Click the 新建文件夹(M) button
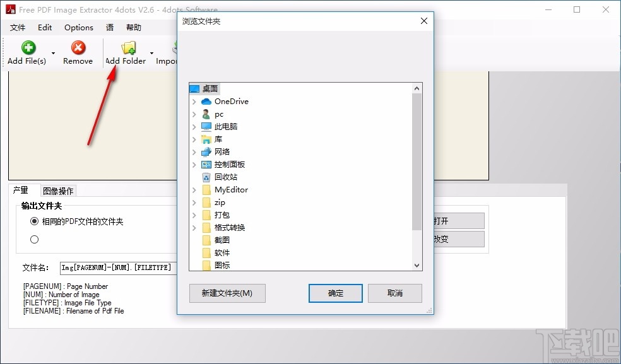The height and width of the screenshot is (364, 621). (227, 293)
